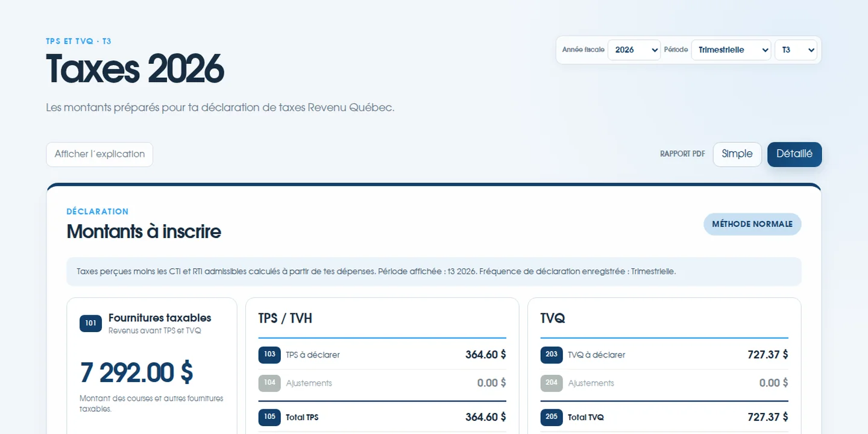Screen dimensions: 868x434
Task: Select the Détaillé PDF report button
Action: pos(794,154)
